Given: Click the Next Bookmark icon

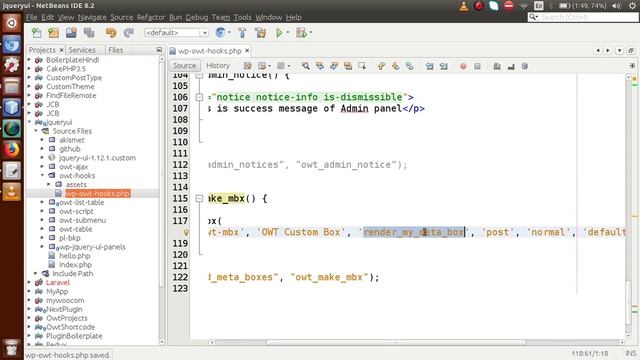Looking at the screenshot, I should tap(396, 66).
